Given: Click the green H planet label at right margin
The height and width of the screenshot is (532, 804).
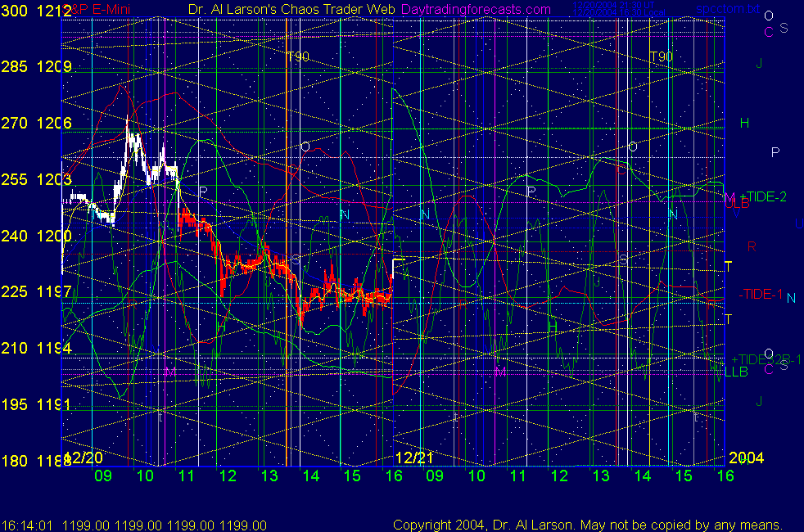Looking at the screenshot, I should point(744,123).
